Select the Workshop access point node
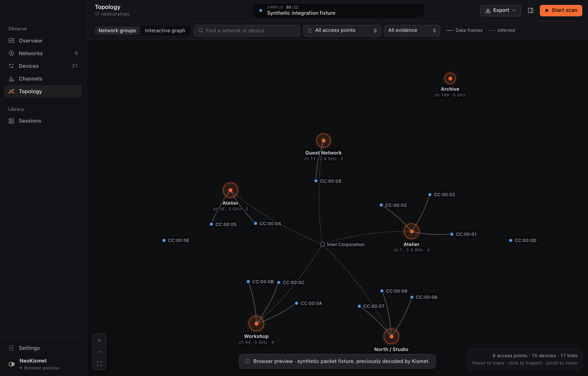Image resolution: width=588 pixels, height=376 pixels. (256, 323)
